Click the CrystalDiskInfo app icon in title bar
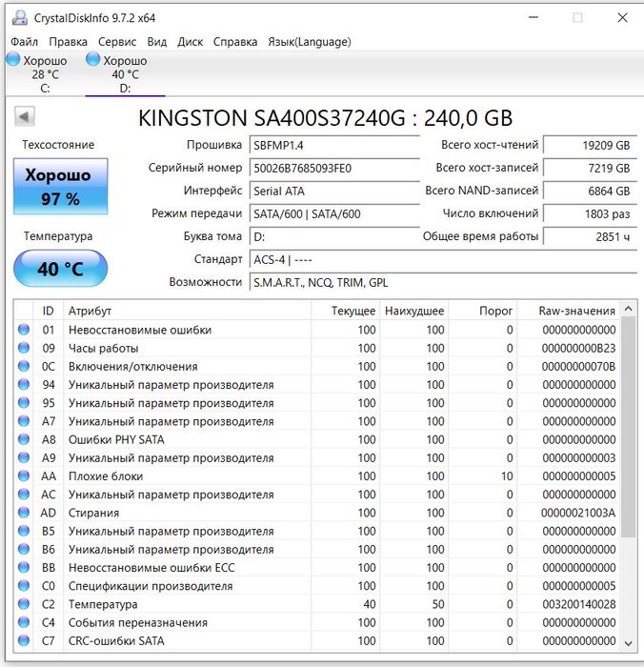The width and height of the screenshot is (644, 667). pyautogui.click(x=20, y=17)
